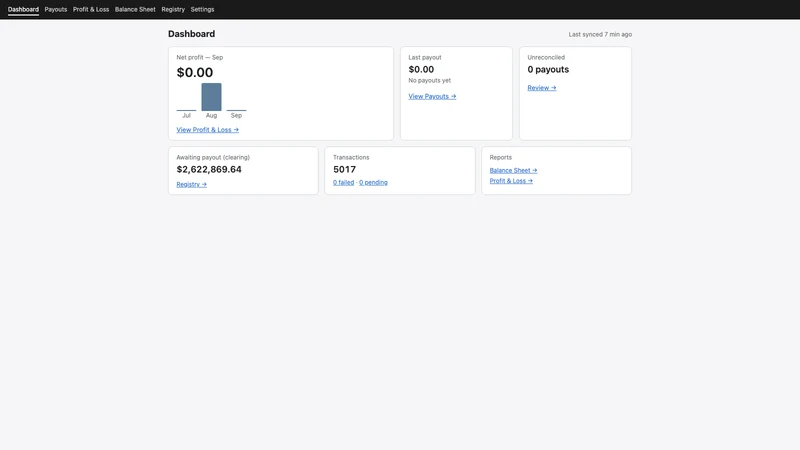Image resolution: width=800 pixels, height=450 pixels.
Task: Open the 0 pending transactions link
Action: (x=373, y=182)
